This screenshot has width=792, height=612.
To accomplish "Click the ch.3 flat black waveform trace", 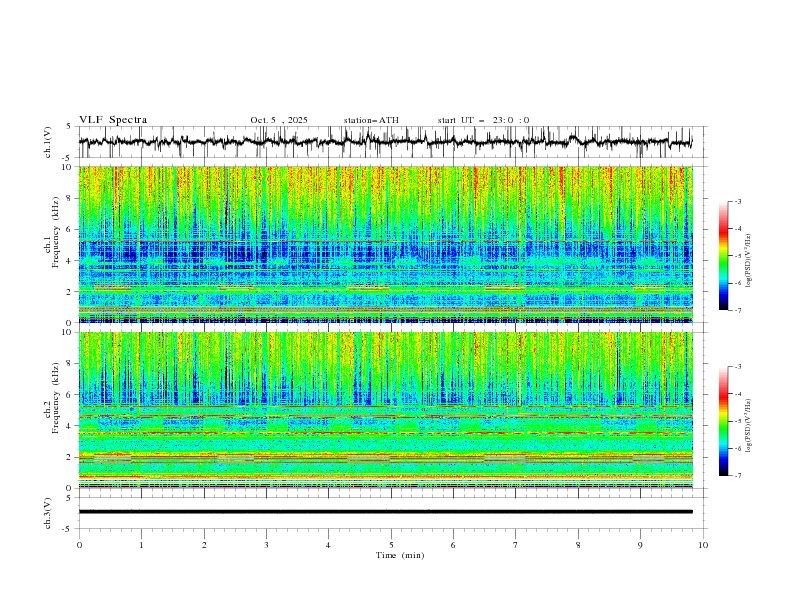I will pyautogui.click(x=385, y=512).
